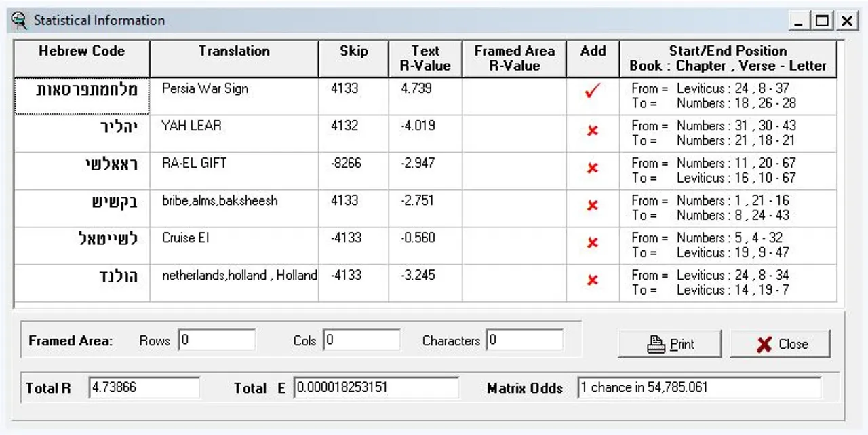Click the magnifier icon in the title bar
This screenshot has width=868, height=435.
coord(19,20)
